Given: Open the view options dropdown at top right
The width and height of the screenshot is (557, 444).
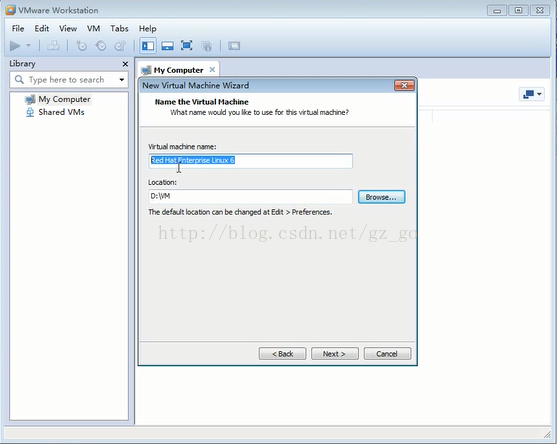Looking at the screenshot, I should [x=531, y=94].
